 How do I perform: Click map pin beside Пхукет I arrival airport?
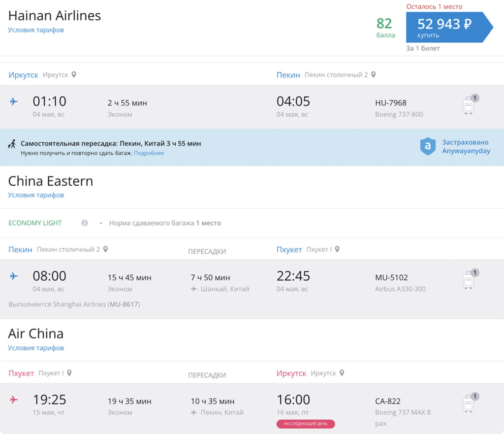coord(337,250)
